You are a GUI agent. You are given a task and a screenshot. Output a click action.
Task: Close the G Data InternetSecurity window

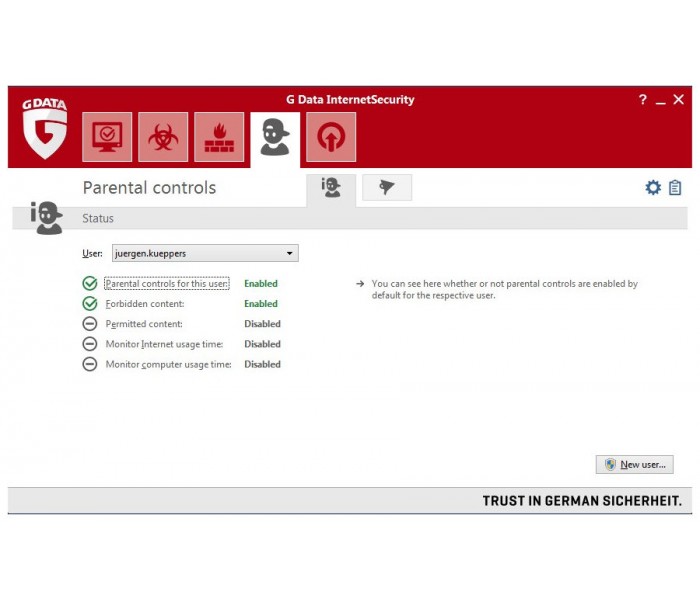(x=679, y=99)
